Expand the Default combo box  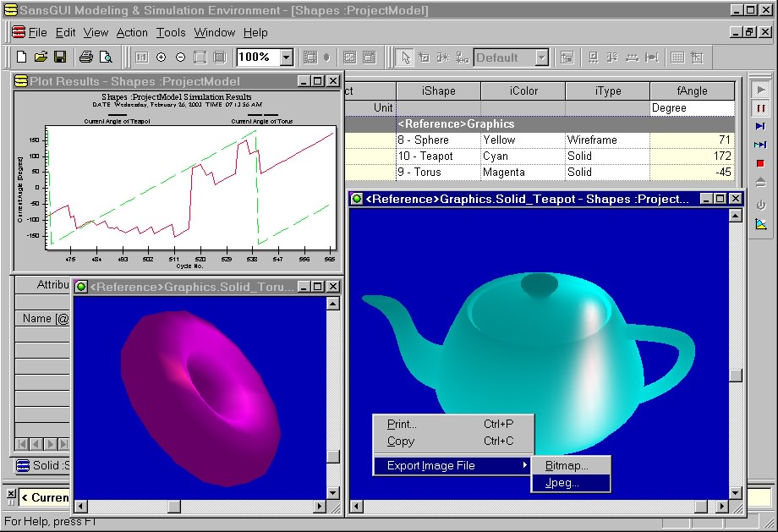[x=540, y=58]
